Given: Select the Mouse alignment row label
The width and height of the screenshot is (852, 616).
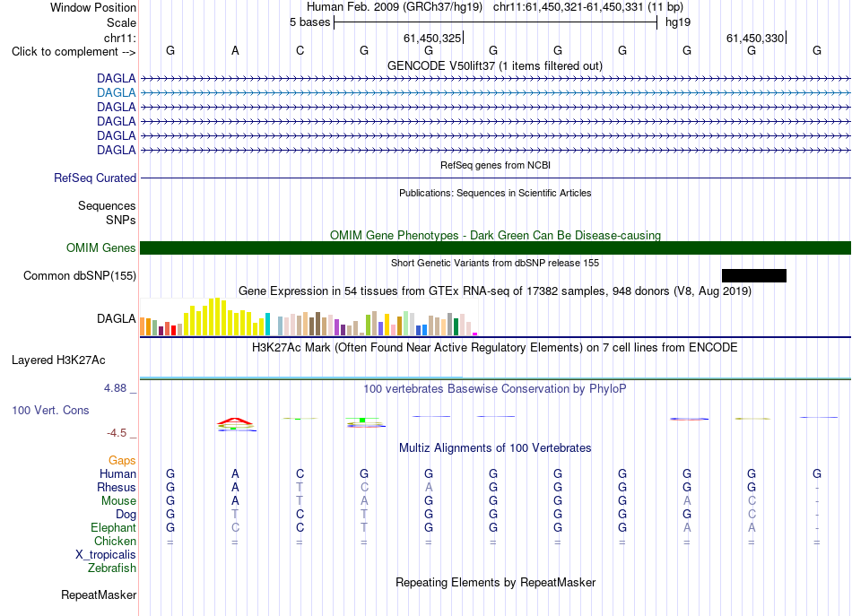Looking at the screenshot, I should pos(118,501).
